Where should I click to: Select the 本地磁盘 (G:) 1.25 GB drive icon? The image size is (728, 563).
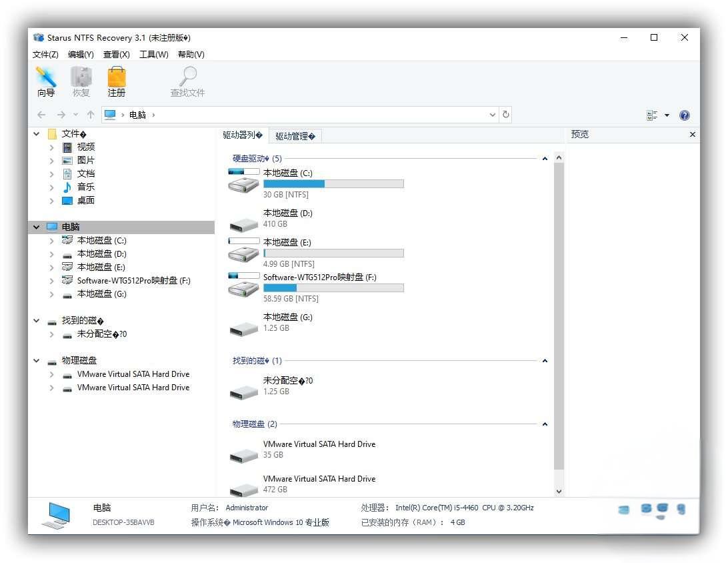244,329
